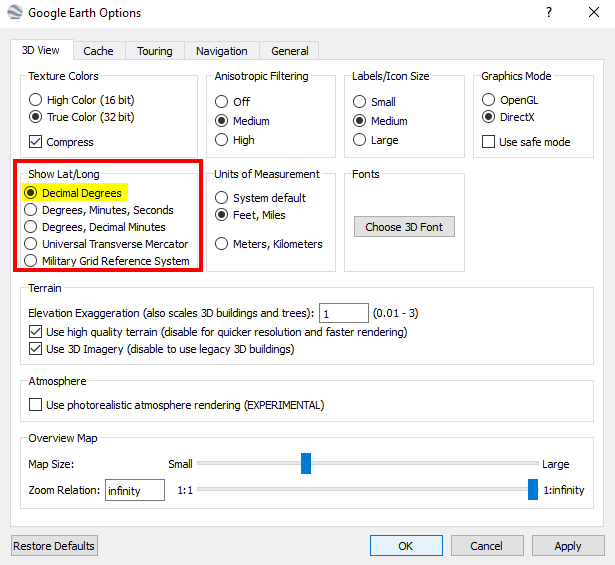This screenshot has height=565, width=615.
Task: Click the Zoom Relation infinity text field
Action: (135, 490)
